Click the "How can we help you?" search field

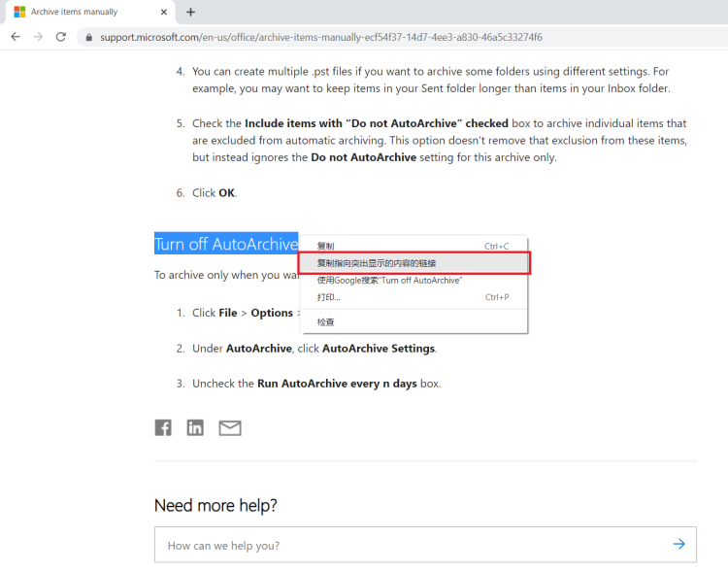pyautogui.click(x=408, y=545)
